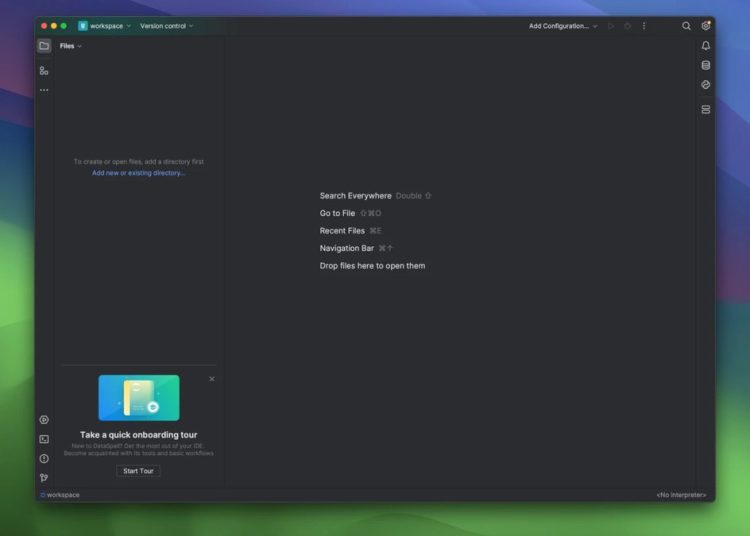Screen dimensions: 750x536
Task: Open the Python Console tool icon
Action: click(44, 420)
